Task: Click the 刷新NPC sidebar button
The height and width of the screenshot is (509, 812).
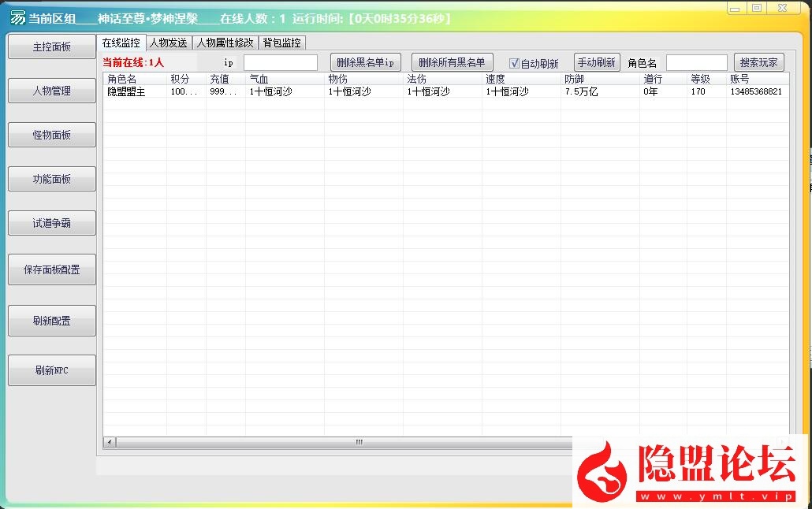Action: pyautogui.click(x=51, y=370)
